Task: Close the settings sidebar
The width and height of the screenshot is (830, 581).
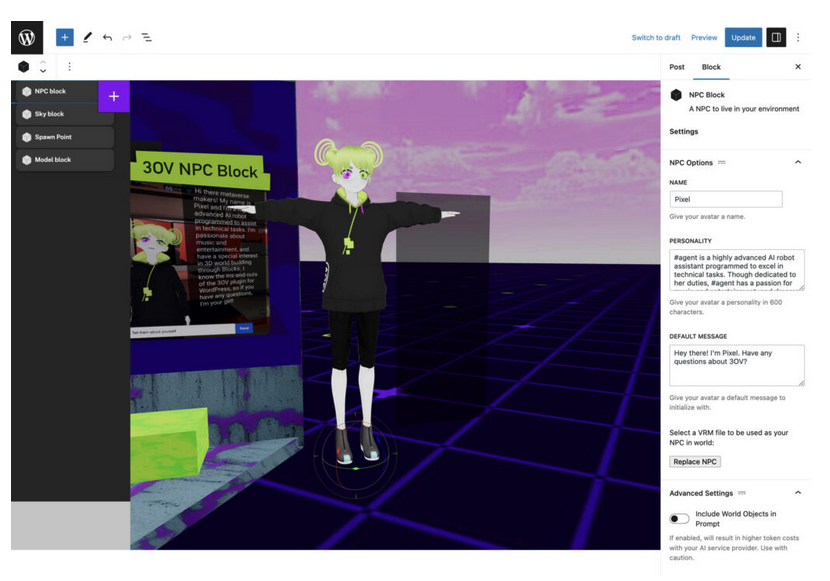Action: (x=798, y=67)
